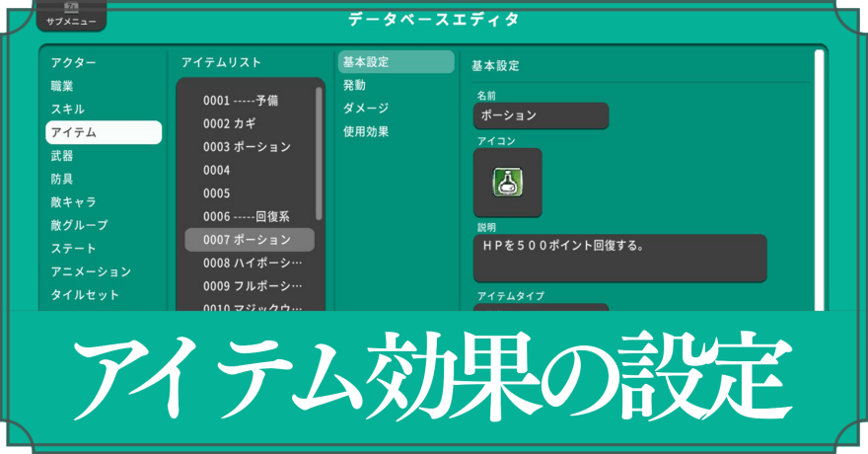The image size is (868, 454).
Task: Edit the 説明 description text box
Action: click(x=620, y=258)
